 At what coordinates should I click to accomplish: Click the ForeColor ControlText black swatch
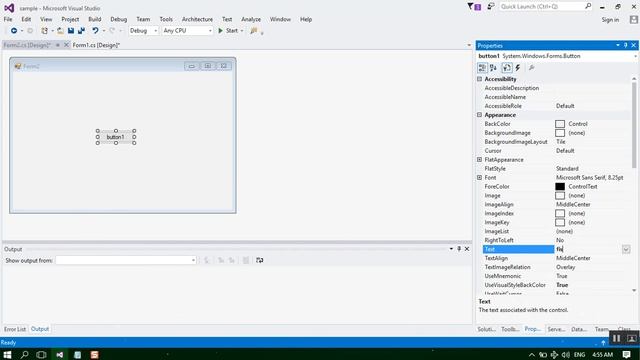(x=560, y=187)
